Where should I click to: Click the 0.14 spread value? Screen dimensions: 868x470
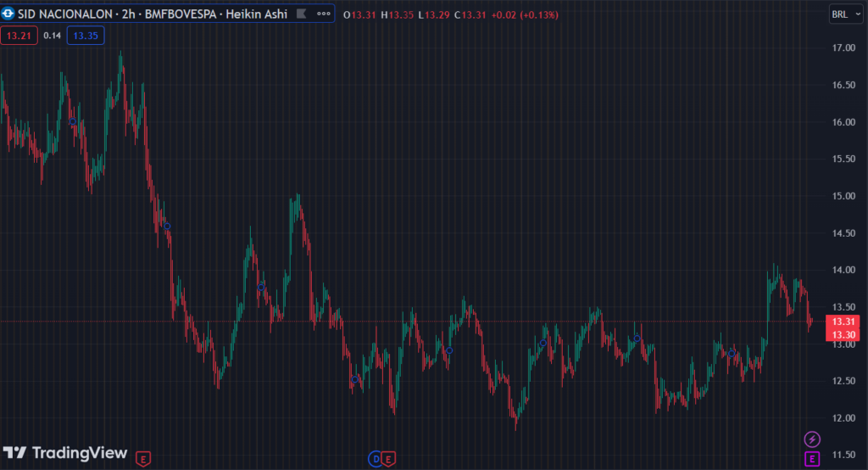(x=52, y=36)
